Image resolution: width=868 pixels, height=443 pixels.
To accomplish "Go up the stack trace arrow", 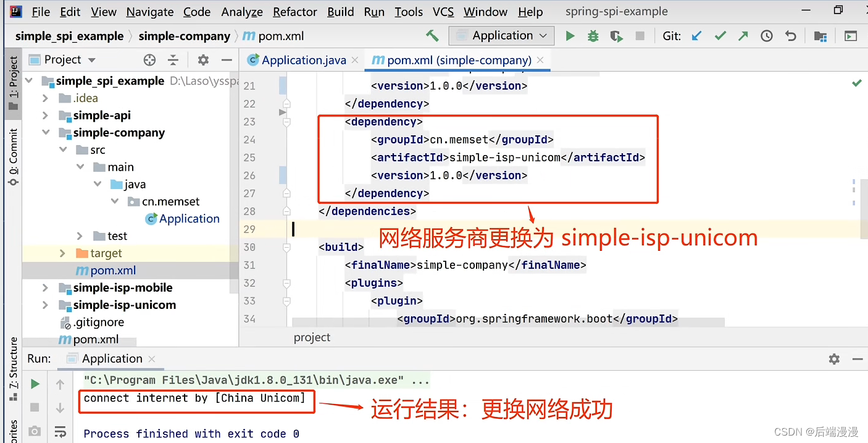I will click(x=60, y=384).
